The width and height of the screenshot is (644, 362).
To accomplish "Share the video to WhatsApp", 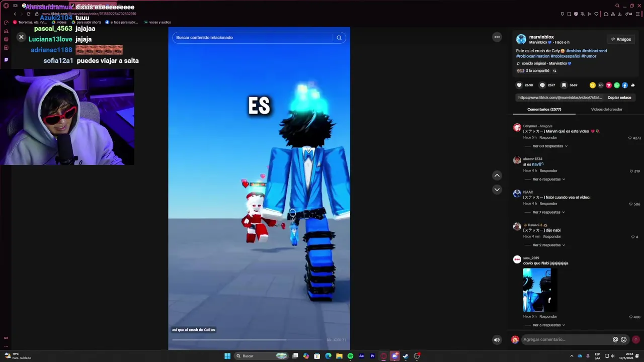I will pyautogui.click(x=617, y=85).
